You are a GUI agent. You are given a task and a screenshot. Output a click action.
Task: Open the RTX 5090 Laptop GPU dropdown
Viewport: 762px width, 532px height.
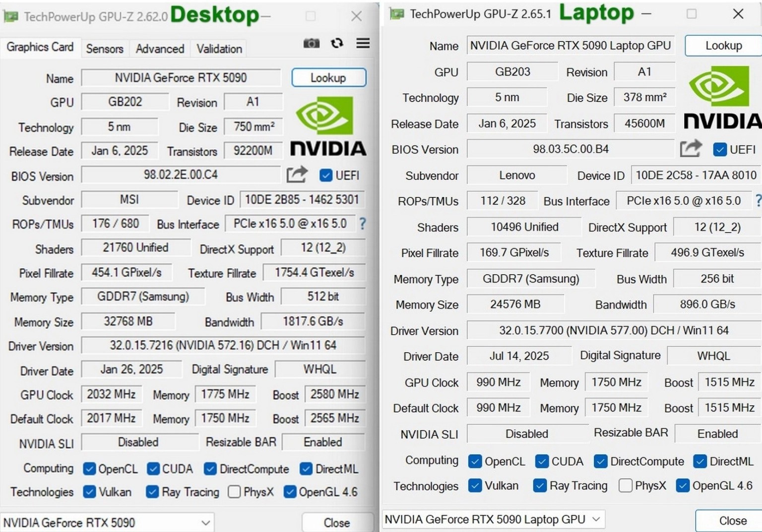[x=493, y=519]
